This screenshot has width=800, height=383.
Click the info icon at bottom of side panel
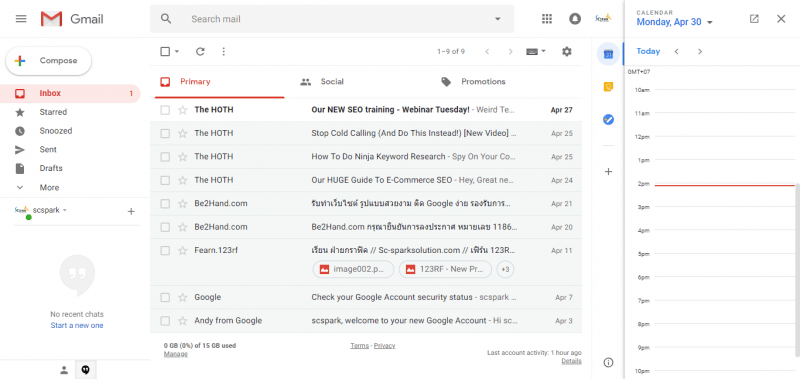pos(608,363)
